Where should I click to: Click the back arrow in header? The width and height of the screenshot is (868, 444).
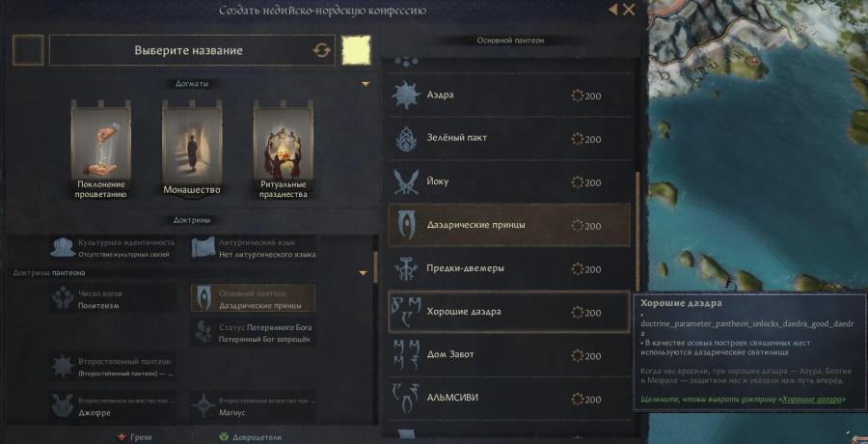[x=612, y=10]
